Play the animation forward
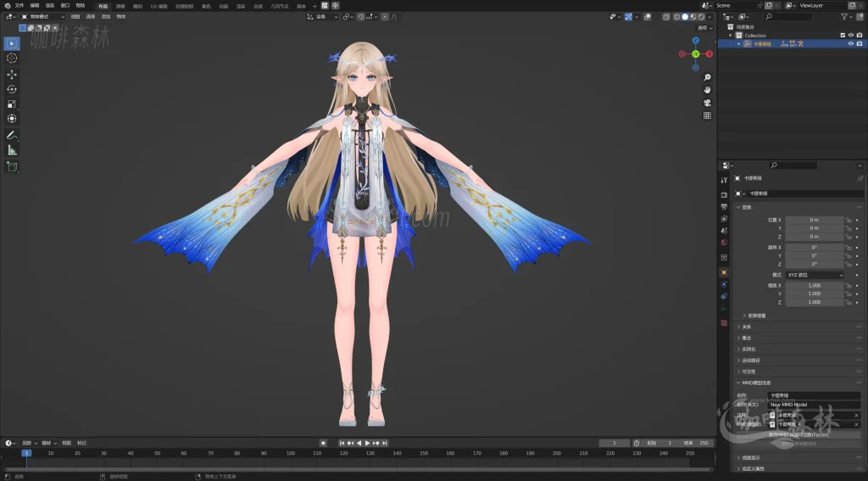Viewport: 868px width, 481px height. [x=367, y=444]
